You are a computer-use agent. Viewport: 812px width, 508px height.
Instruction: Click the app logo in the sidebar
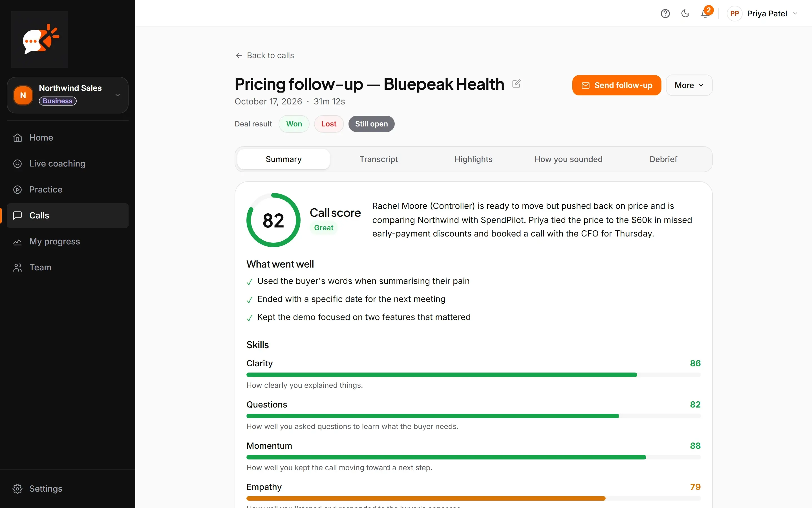pos(39,39)
